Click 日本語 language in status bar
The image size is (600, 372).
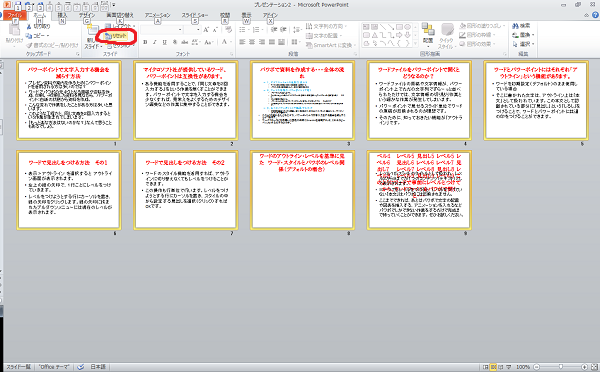(98, 367)
